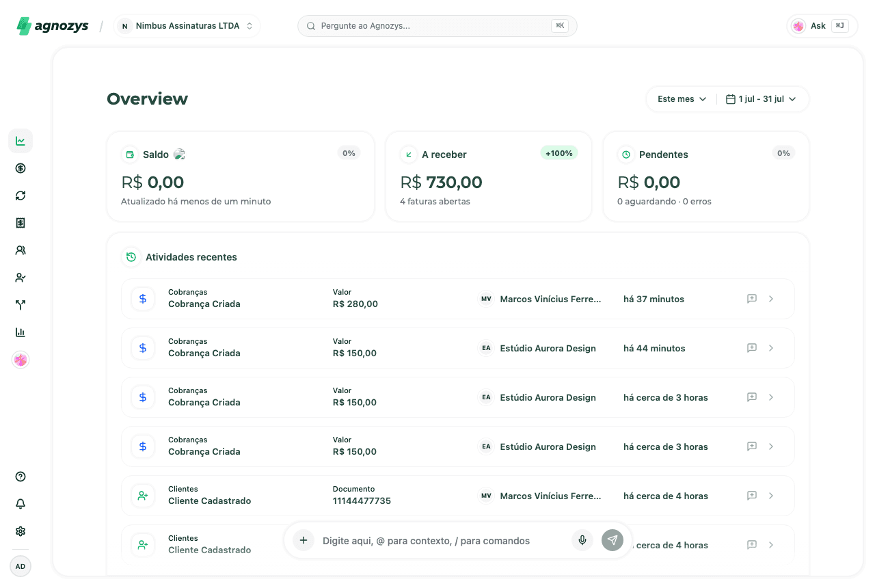Viewport: 875px width, 588px height.
Task: Expand the 44 minutos row chevron
Action: click(x=771, y=348)
